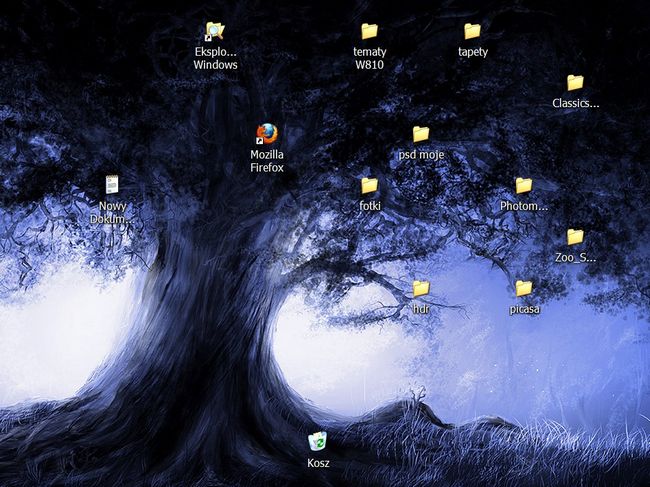Screen dimensions: 650x487
Task: Click the "fotki" label text
Action: [370, 206]
